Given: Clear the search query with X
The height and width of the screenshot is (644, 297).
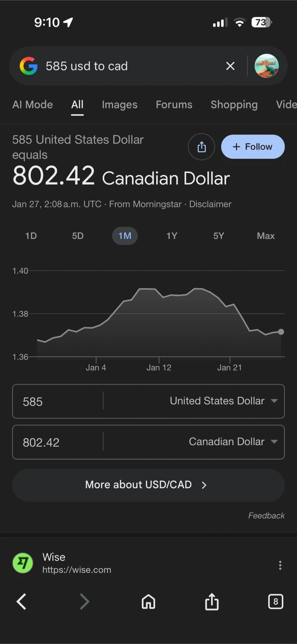Looking at the screenshot, I should coord(230,66).
